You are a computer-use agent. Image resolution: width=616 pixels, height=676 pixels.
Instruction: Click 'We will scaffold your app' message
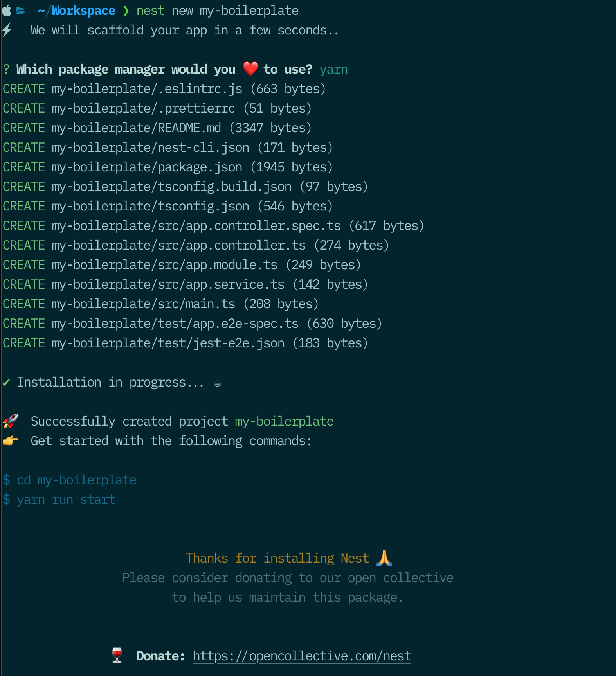(185, 31)
